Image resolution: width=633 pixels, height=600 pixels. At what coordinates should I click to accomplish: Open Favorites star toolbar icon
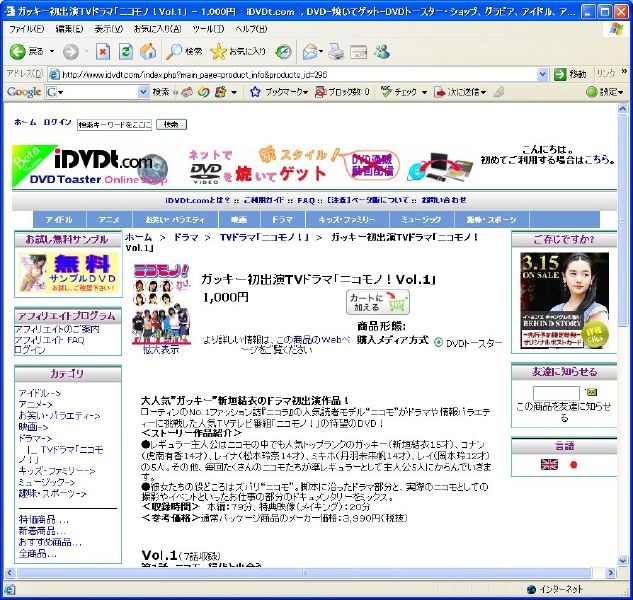click(218, 51)
